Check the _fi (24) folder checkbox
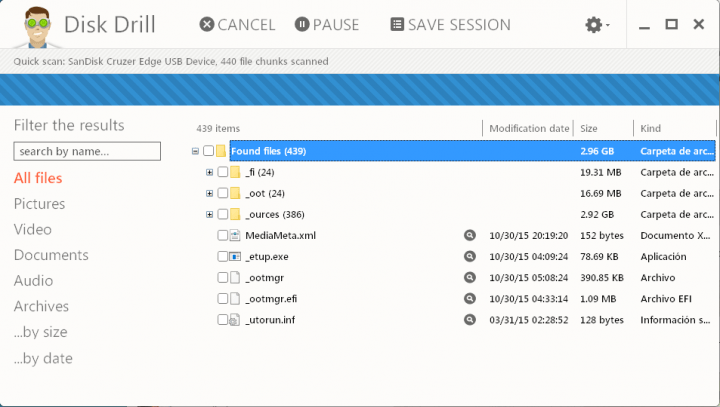Image resolution: width=720 pixels, height=407 pixels. (x=223, y=172)
